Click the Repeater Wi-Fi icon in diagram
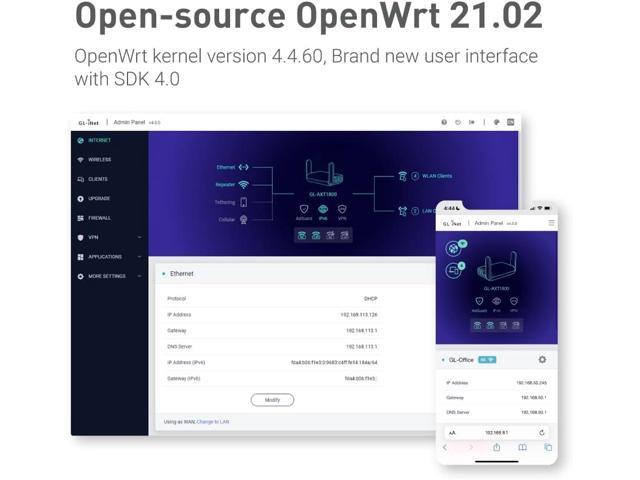Viewport: 640px width, 480px height. tap(244, 184)
